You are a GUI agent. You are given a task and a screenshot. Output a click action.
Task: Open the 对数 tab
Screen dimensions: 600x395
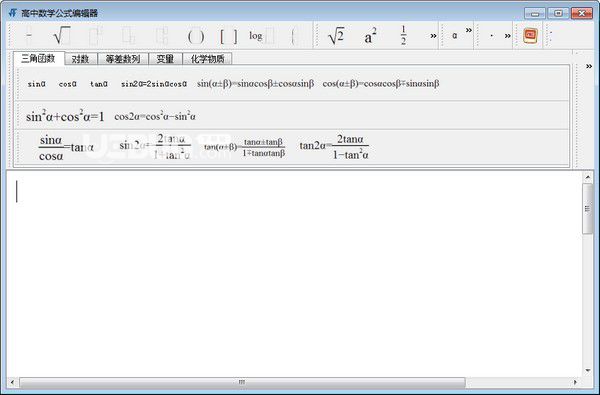(80, 59)
